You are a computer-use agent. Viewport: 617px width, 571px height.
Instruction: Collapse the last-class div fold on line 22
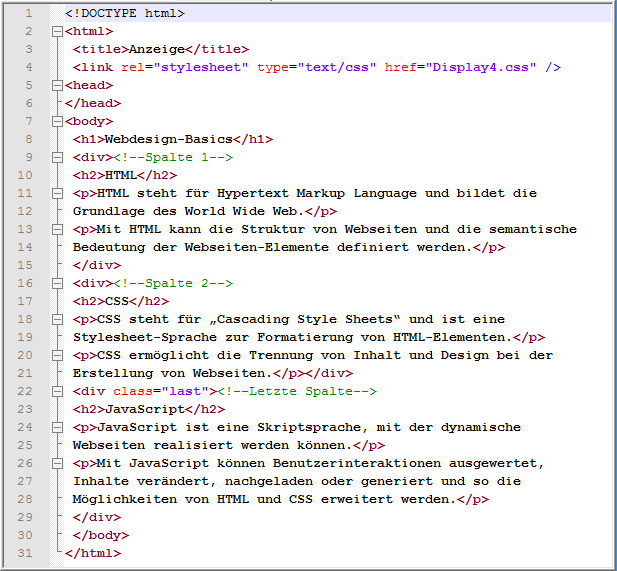(57, 391)
